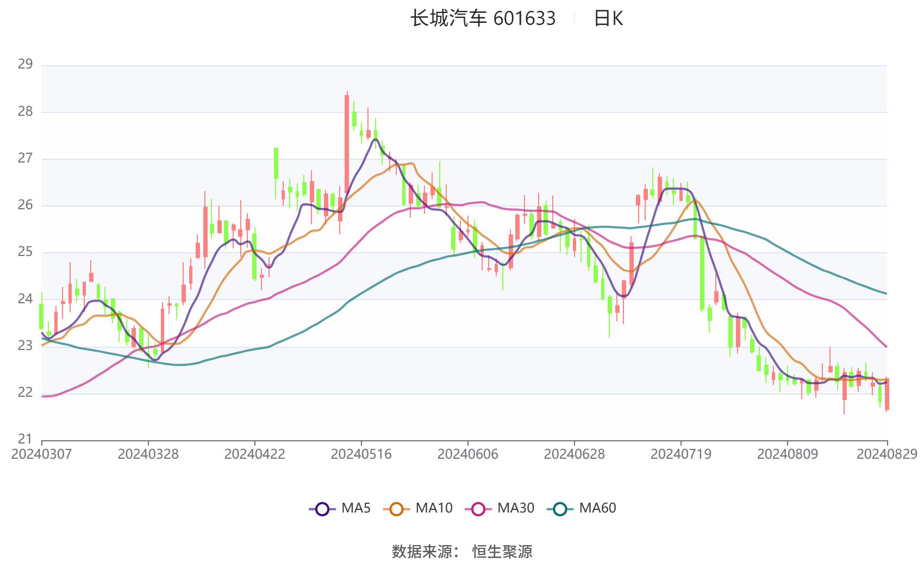This screenshot has height=562, width=924.
Task: Click the 数据来源: 恒生聚源 source text
Action: [x=462, y=551]
